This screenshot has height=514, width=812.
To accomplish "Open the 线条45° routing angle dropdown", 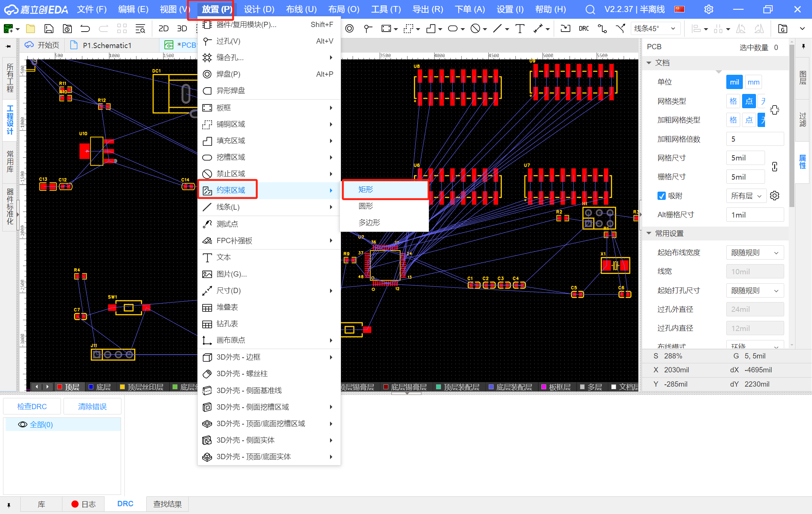I will point(655,29).
